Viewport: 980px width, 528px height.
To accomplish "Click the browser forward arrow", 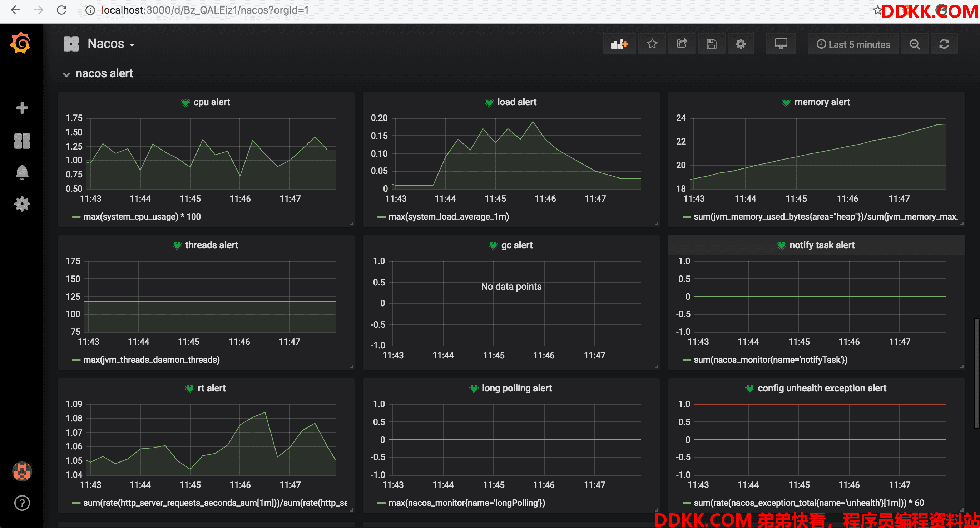I will [39, 10].
